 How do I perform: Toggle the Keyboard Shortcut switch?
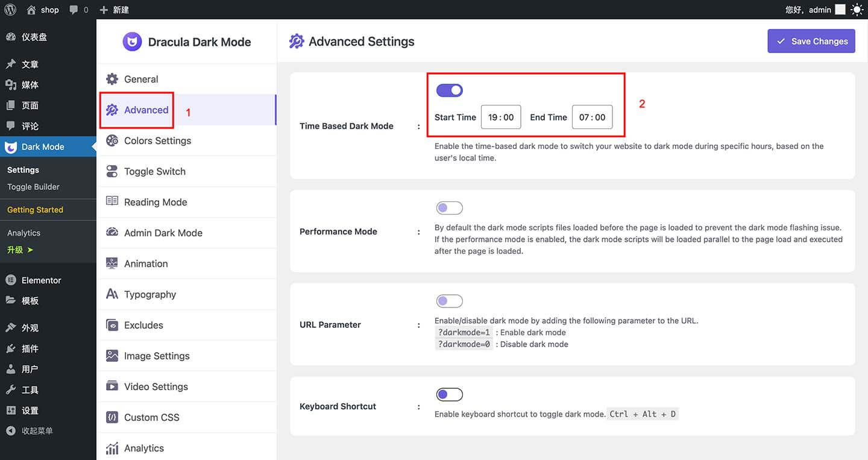[x=450, y=394]
